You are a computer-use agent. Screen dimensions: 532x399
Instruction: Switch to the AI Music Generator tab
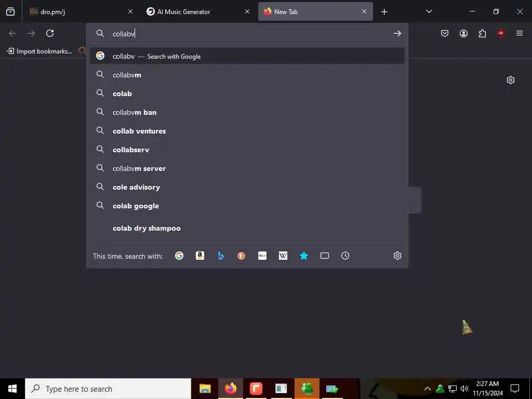197,11
